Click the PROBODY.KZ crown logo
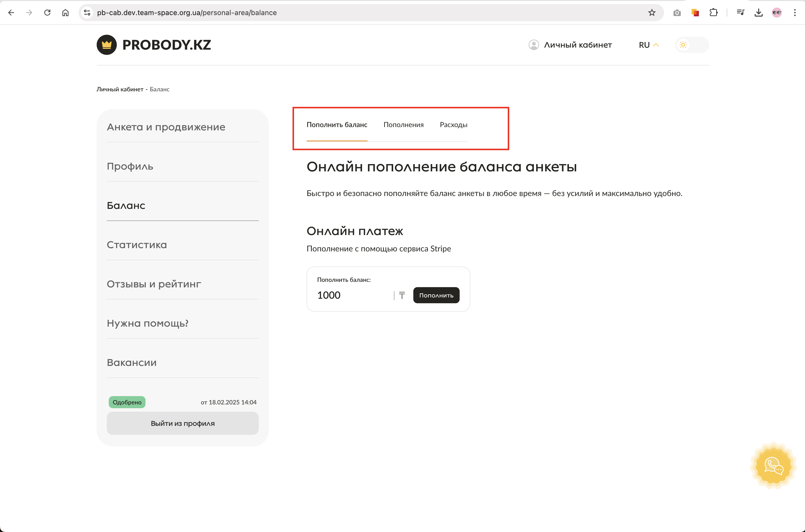The width and height of the screenshot is (805, 532). 106,45
